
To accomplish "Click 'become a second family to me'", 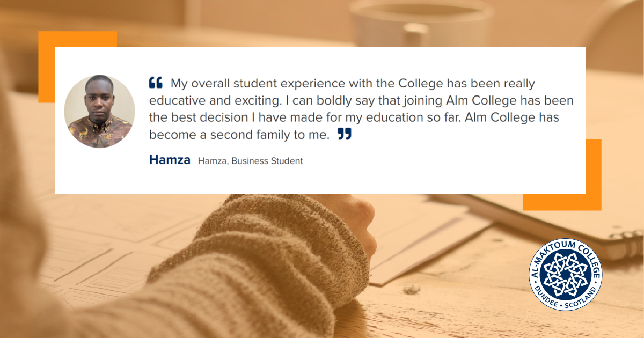I will click(239, 135).
